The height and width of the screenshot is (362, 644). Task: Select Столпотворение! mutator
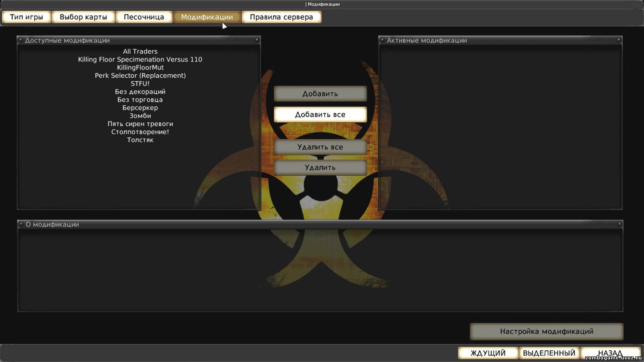(x=140, y=132)
